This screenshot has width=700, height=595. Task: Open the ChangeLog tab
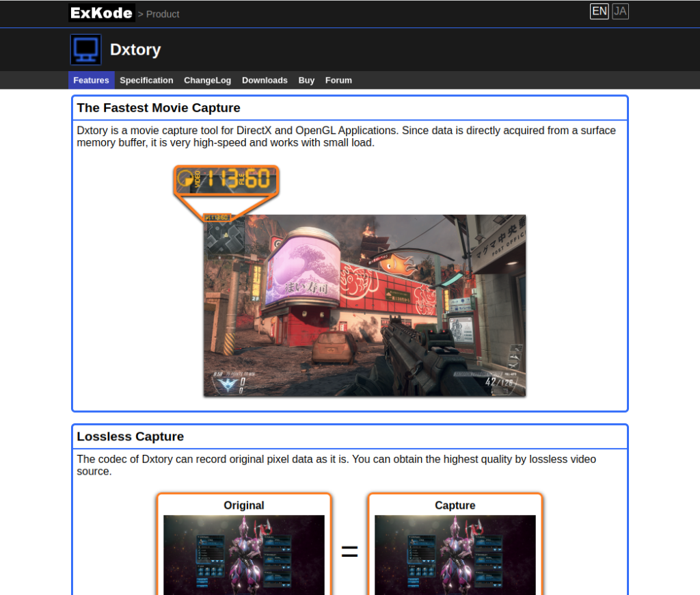tap(207, 80)
